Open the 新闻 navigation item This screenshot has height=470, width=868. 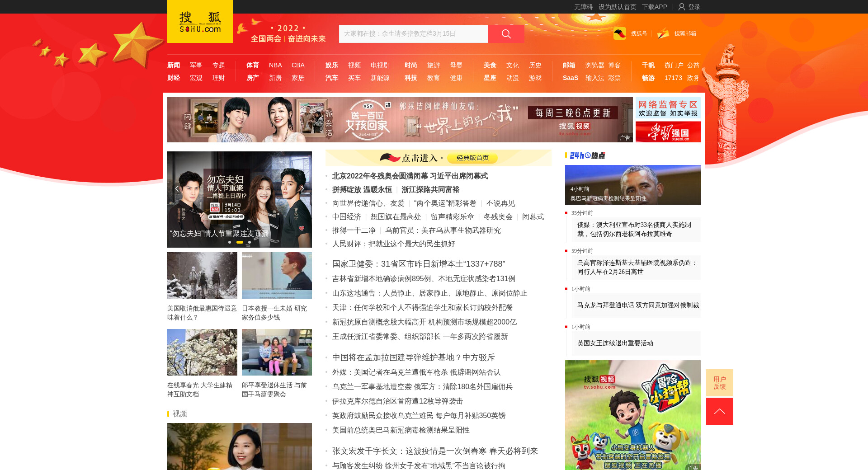point(174,65)
